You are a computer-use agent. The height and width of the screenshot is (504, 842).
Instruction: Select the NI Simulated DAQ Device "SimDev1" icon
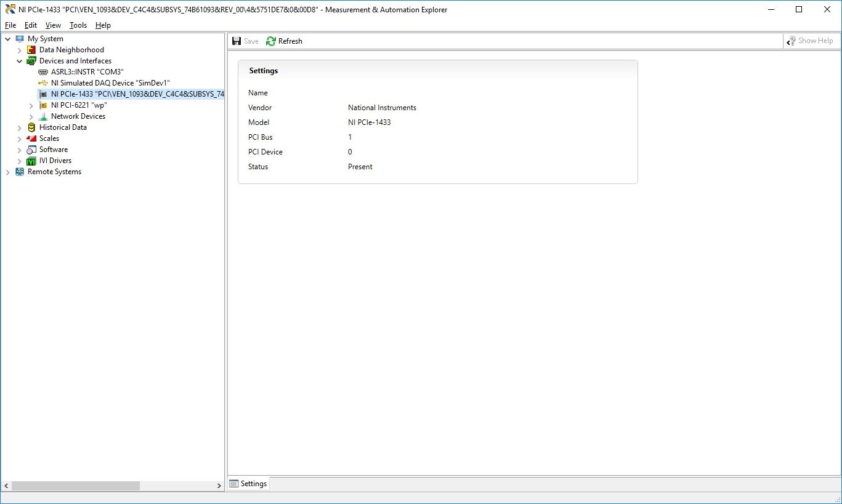(x=43, y=82)
